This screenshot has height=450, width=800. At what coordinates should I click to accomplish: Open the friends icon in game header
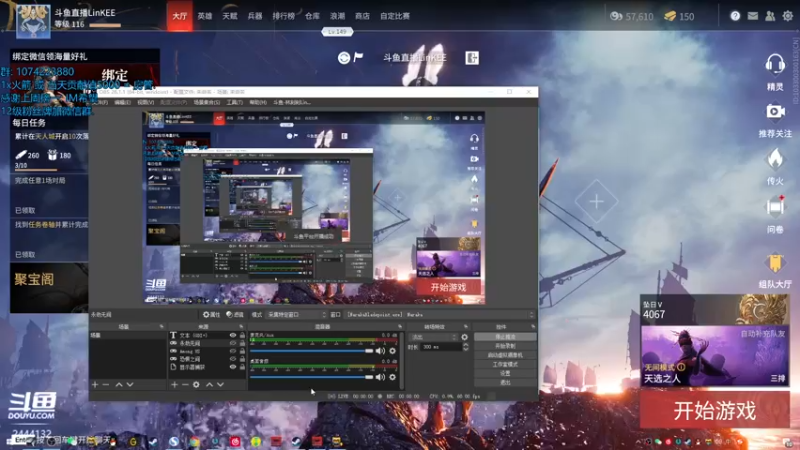click(x=770, y=16)
